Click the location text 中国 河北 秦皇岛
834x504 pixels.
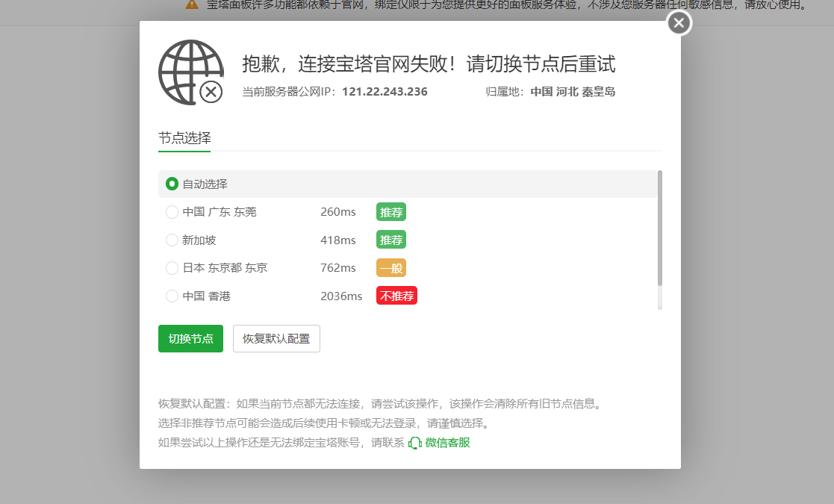pos(573,91)
